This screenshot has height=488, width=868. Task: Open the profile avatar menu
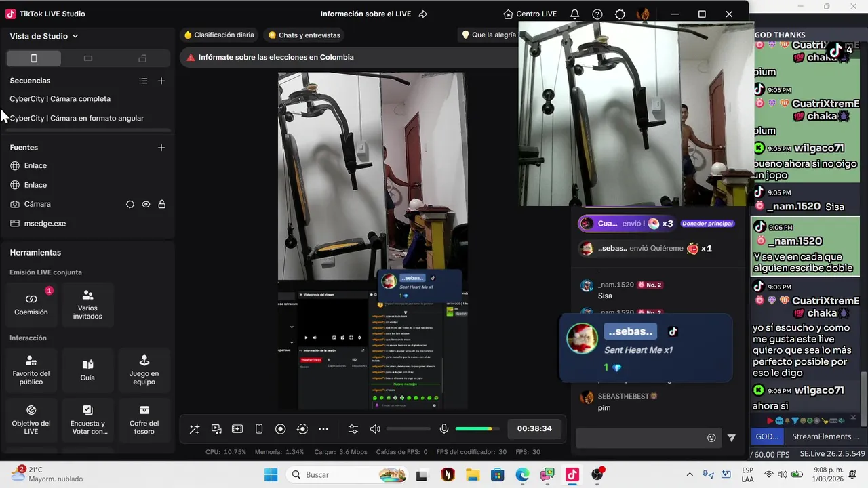tap(644, 14)
